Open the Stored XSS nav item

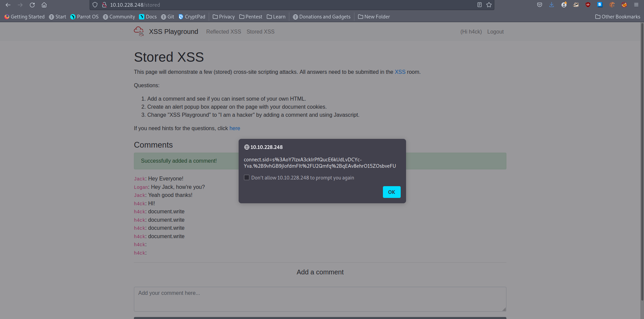tap(260, 32)
